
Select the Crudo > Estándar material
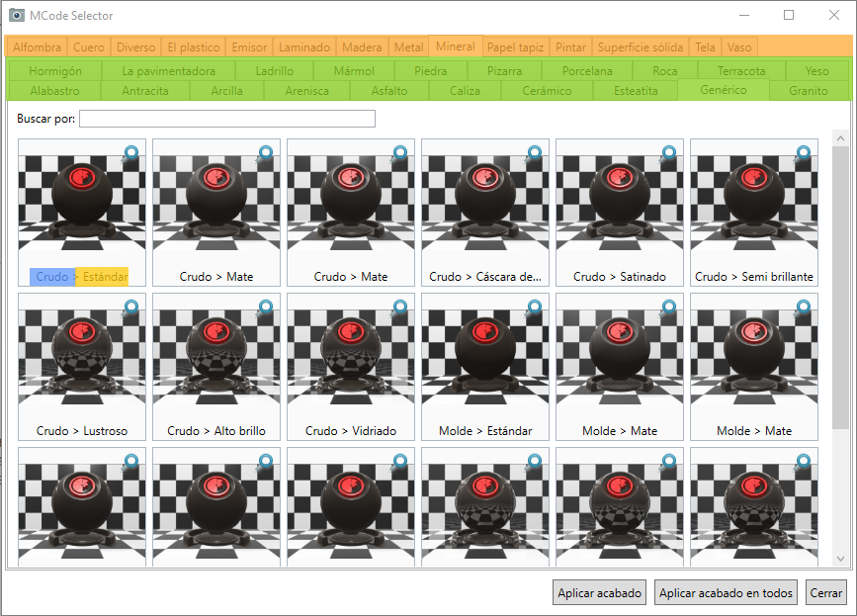pos(82,213)
